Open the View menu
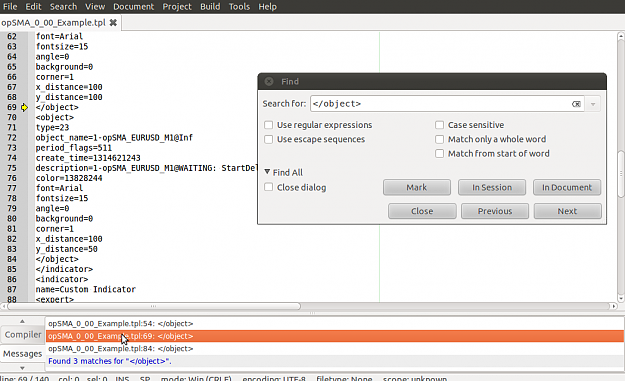Viewport: 625px width, 381px height. point(95,6)
